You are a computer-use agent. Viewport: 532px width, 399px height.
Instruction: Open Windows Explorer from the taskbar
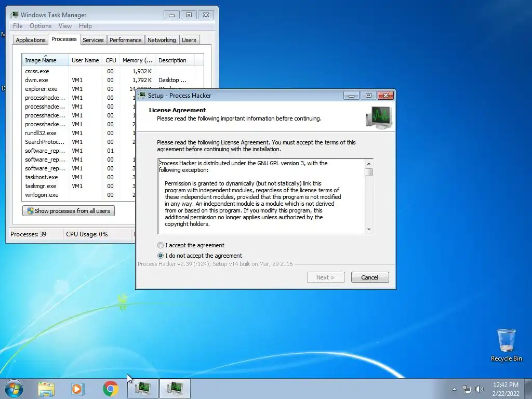point(46,389)
